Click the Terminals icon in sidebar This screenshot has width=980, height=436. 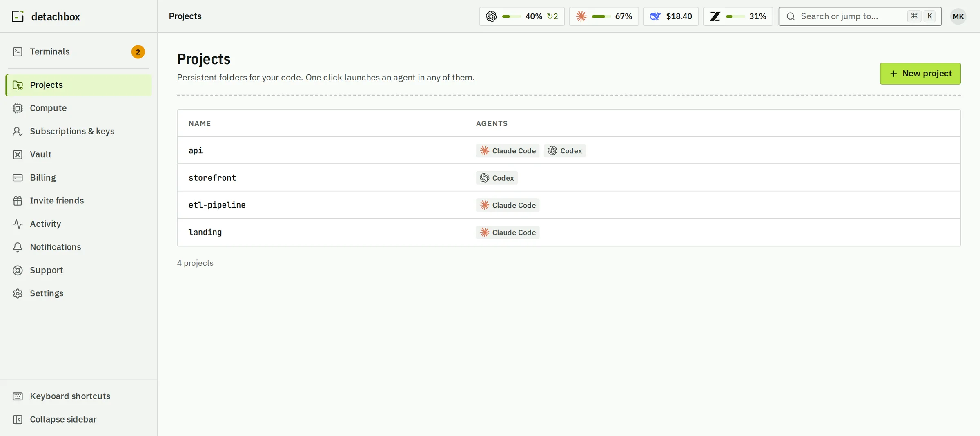coord(18,51)
